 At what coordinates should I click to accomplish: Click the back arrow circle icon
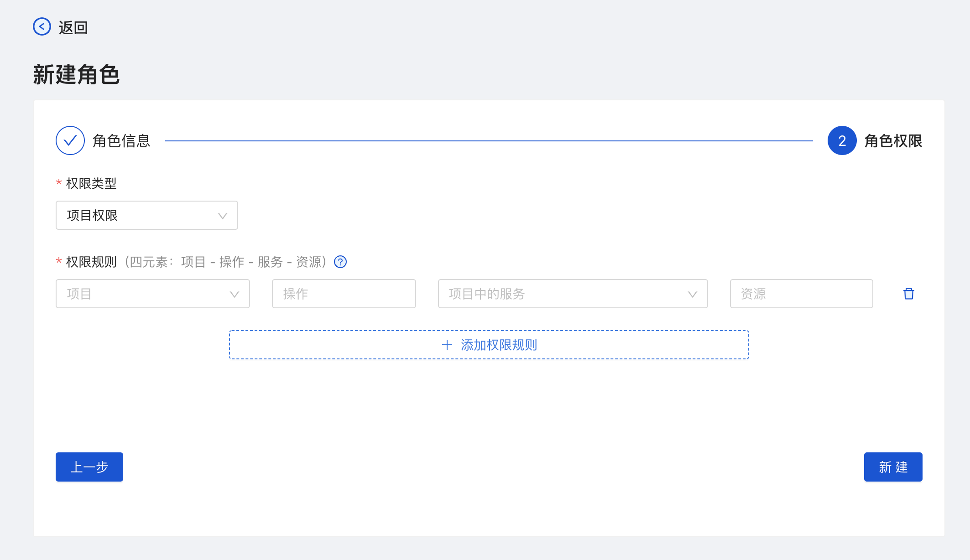coord(42,27)
